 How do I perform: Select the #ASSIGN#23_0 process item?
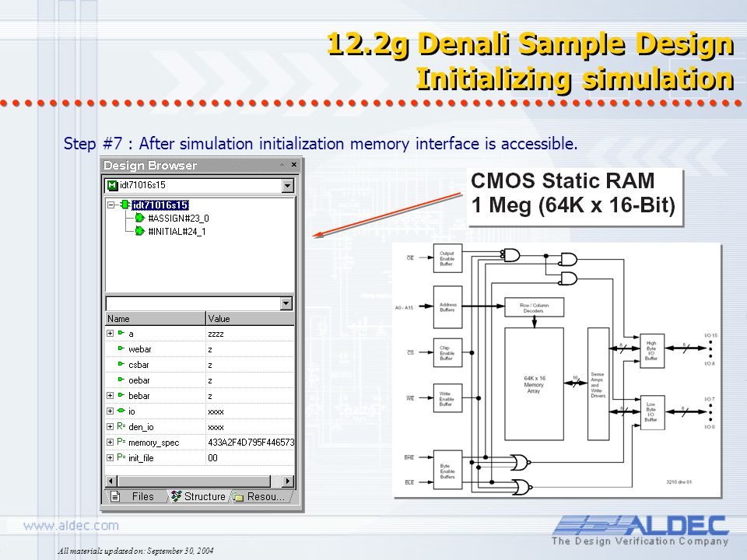[x=179, y=219]
